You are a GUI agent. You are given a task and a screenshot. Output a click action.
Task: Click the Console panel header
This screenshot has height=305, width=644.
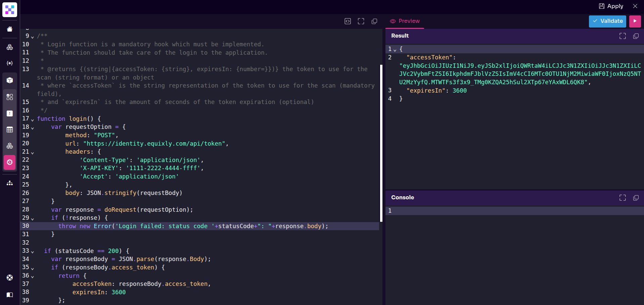point(514,198)
